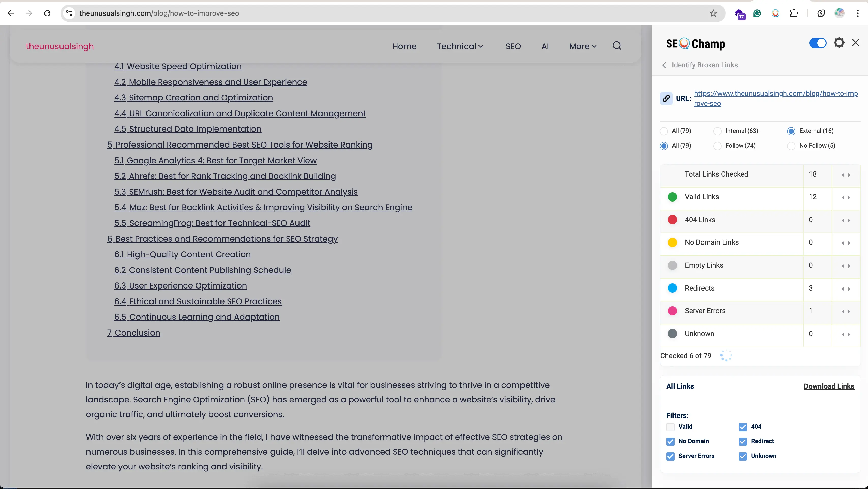Jump to 4.3 Sitemap Creation and Optimization

click(193, 98)
